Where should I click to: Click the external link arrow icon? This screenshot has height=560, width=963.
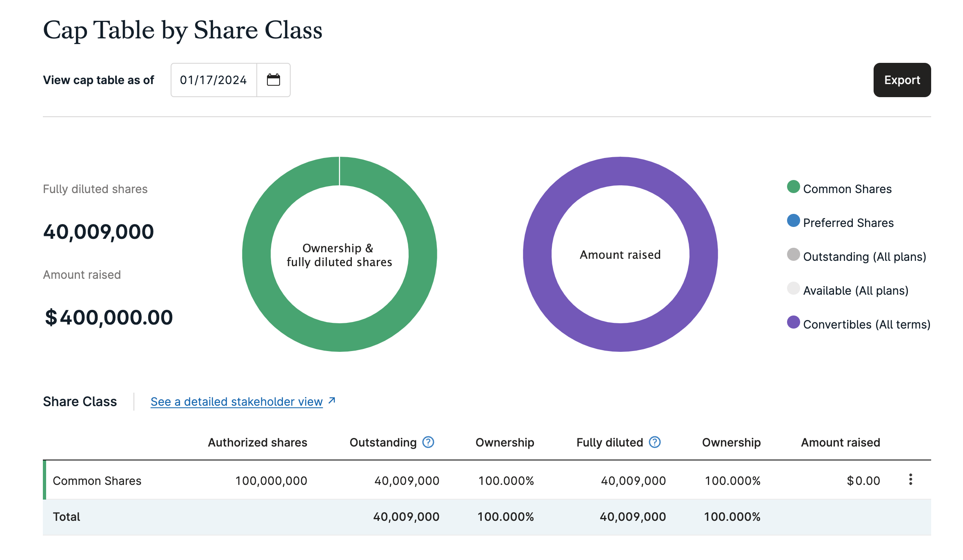point(332,401)
